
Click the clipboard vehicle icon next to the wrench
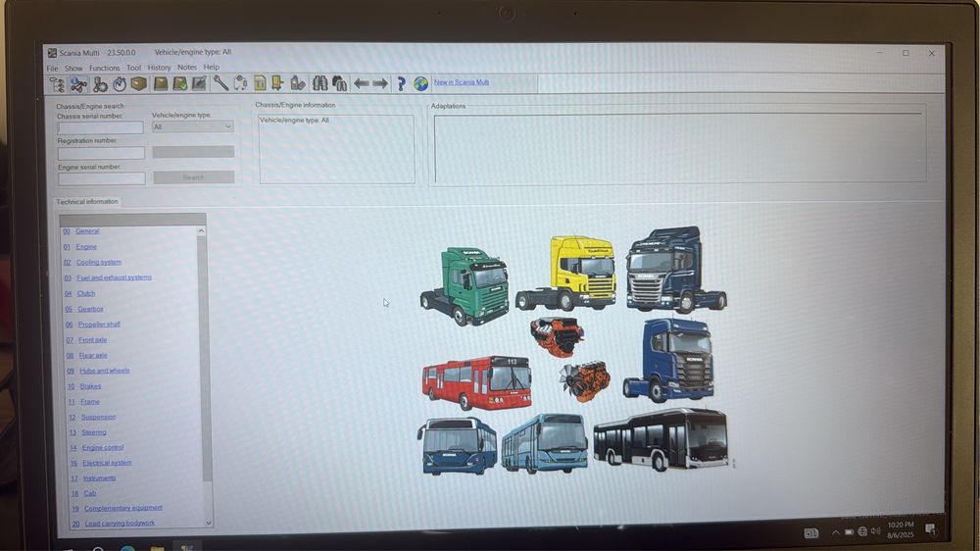click(x=241, y=83)
